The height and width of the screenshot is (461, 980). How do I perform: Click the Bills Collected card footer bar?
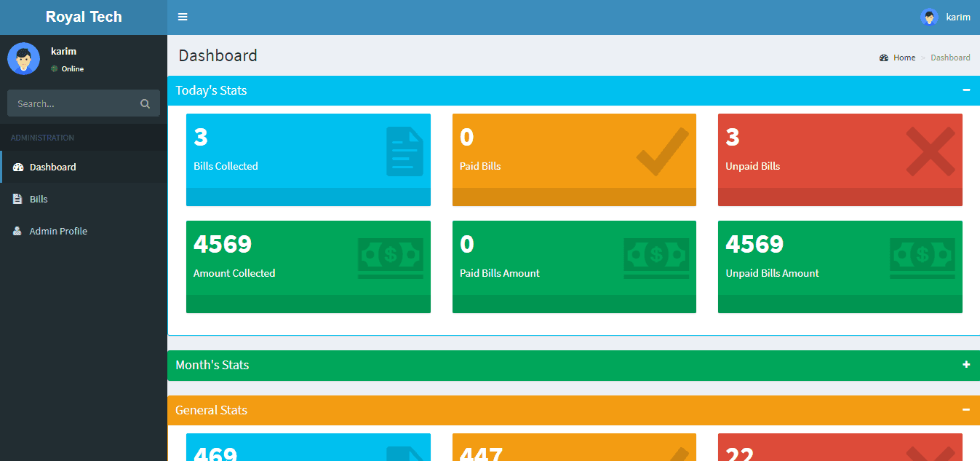(308, 197)
